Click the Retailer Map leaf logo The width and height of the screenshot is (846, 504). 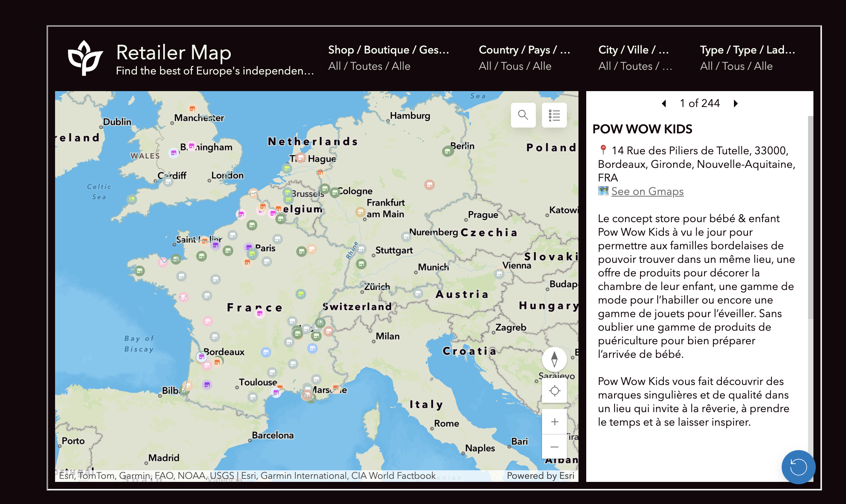coord(85,58)
